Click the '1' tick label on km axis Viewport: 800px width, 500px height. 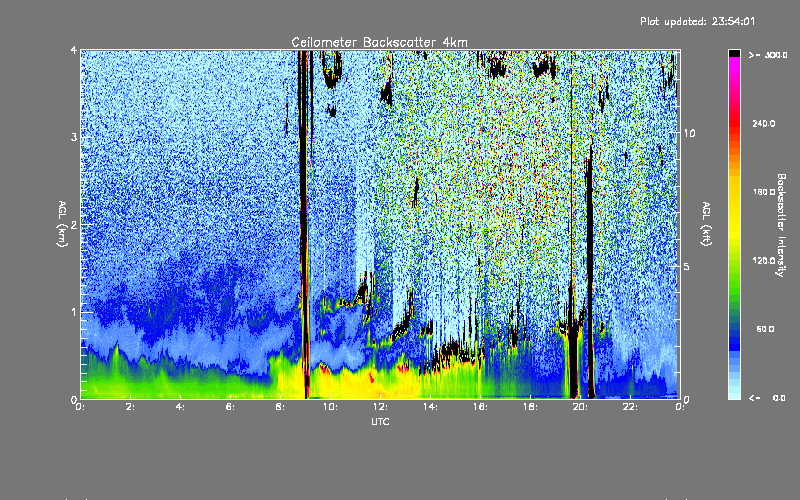[74, 312]
